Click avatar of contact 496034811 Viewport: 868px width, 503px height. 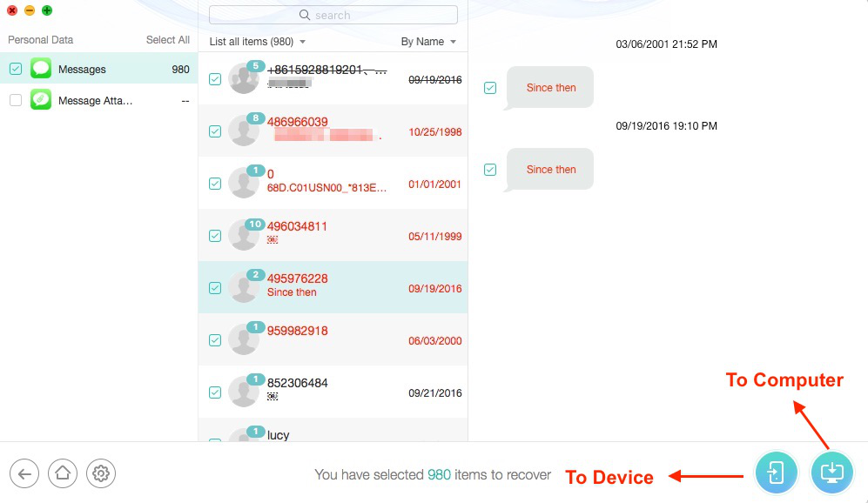click(x=244, y=235)
